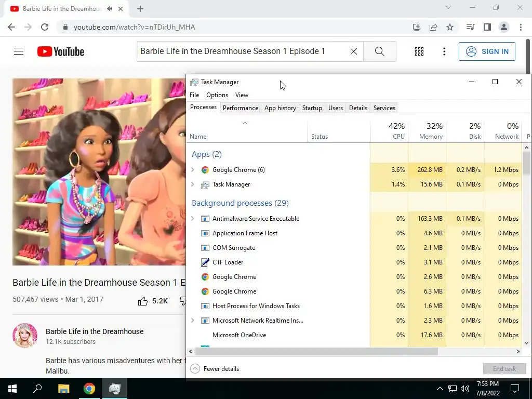Viewport: 532px width, 399px height.
Task: Expand Google Chrome (6) process group
Action: point(193,170)
